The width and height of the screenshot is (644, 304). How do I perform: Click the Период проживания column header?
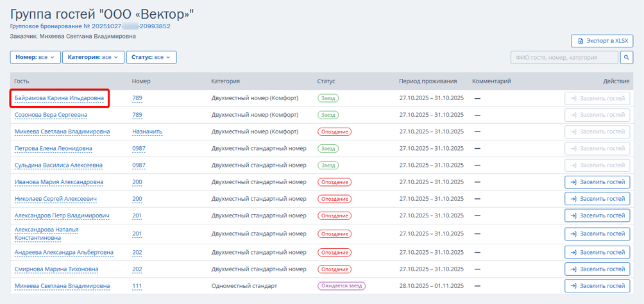point(427,81)
